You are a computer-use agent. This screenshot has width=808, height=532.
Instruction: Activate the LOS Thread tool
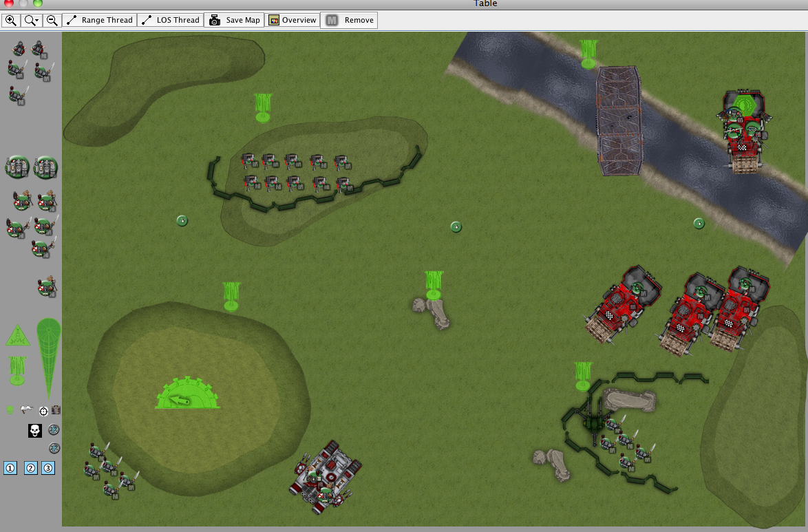pos(171,20)
